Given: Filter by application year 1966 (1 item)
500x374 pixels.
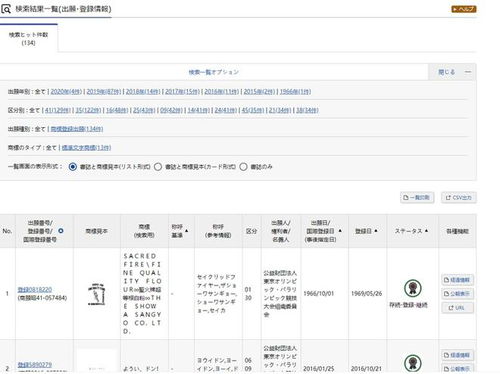Looking at the screenshot, I should pyautogui.click(x=295, y=92).
